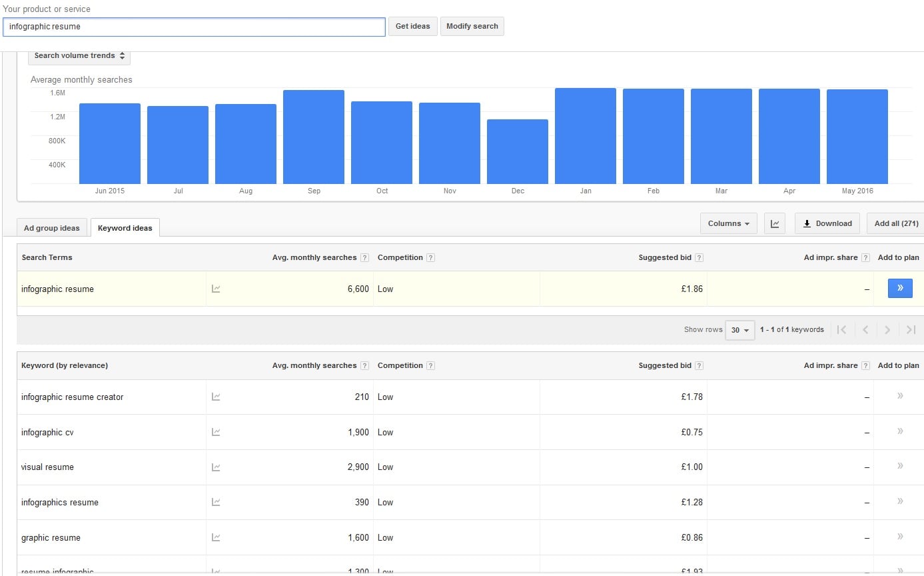
Task: Add graphic resume to plan arrow
Action: 900,537
